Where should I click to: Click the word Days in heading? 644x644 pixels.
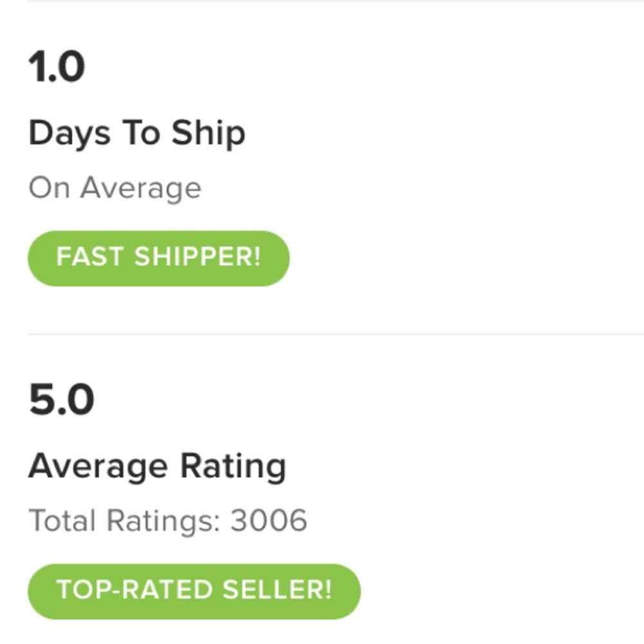click(x=70, y=133)
